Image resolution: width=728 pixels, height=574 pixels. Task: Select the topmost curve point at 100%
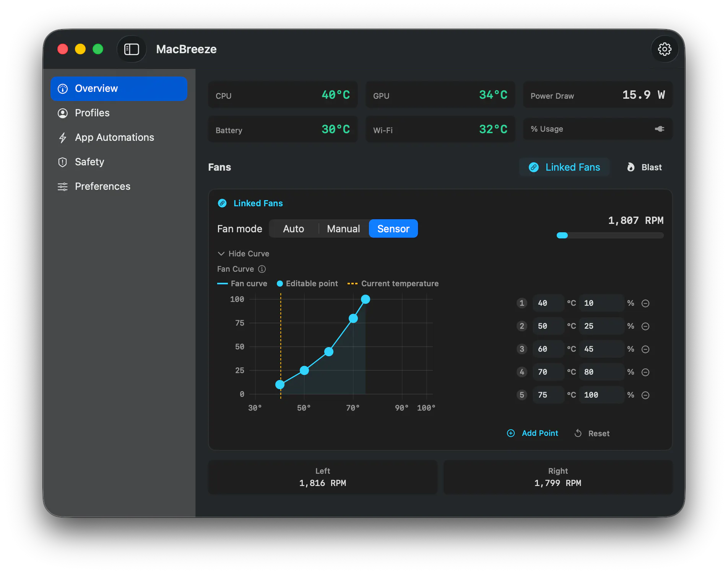366,299
